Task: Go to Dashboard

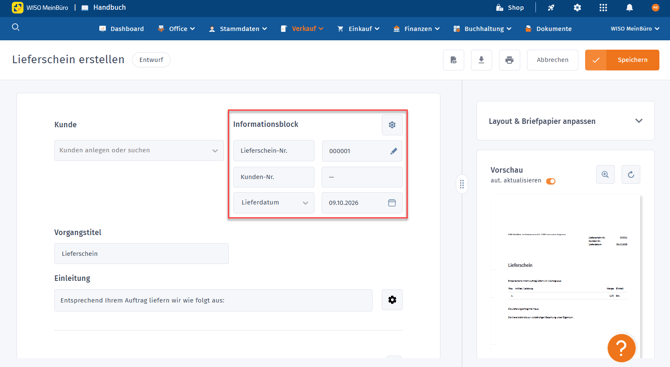Action: [121, 29]
